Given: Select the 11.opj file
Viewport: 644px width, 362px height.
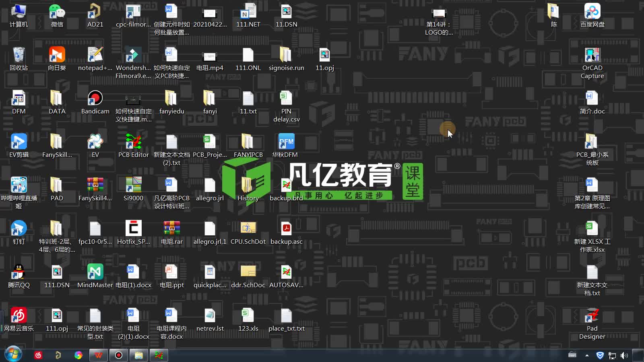Looking at the screenshot, I should point(324,60).
